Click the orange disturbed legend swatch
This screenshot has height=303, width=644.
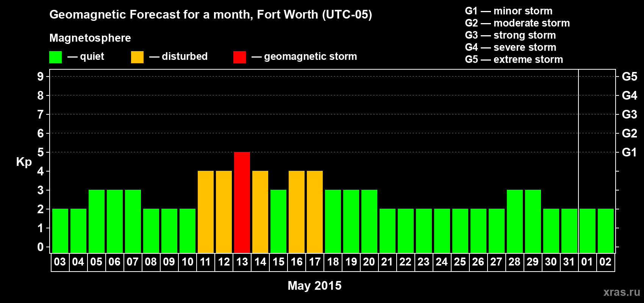click(x=137, y=57)
